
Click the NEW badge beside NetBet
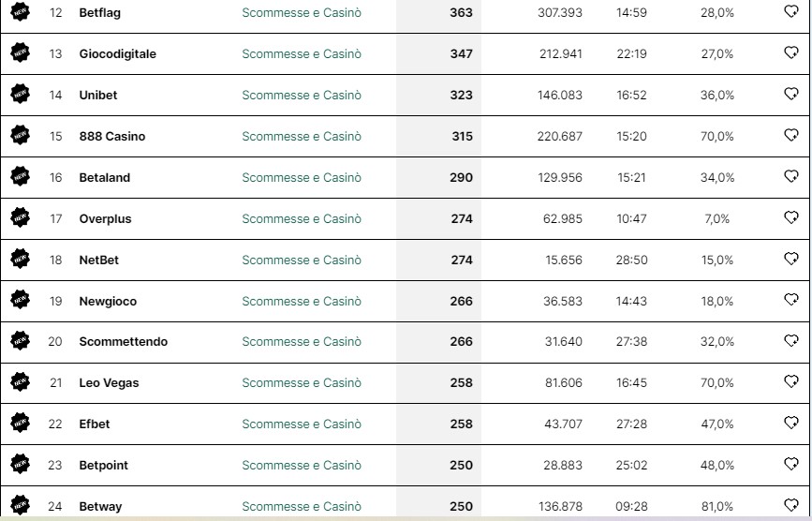pyautogui.click(x=21, y=259)
